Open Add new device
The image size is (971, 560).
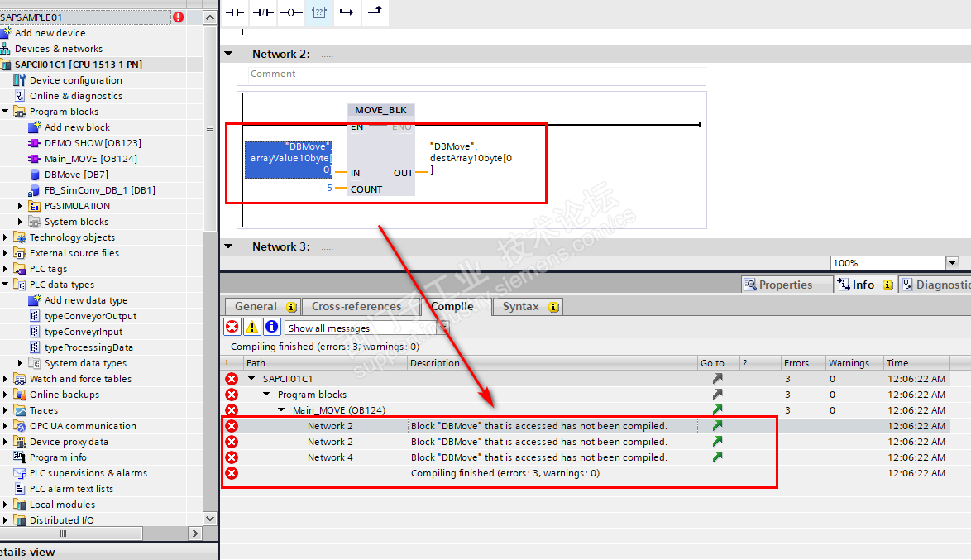[50, 33]
